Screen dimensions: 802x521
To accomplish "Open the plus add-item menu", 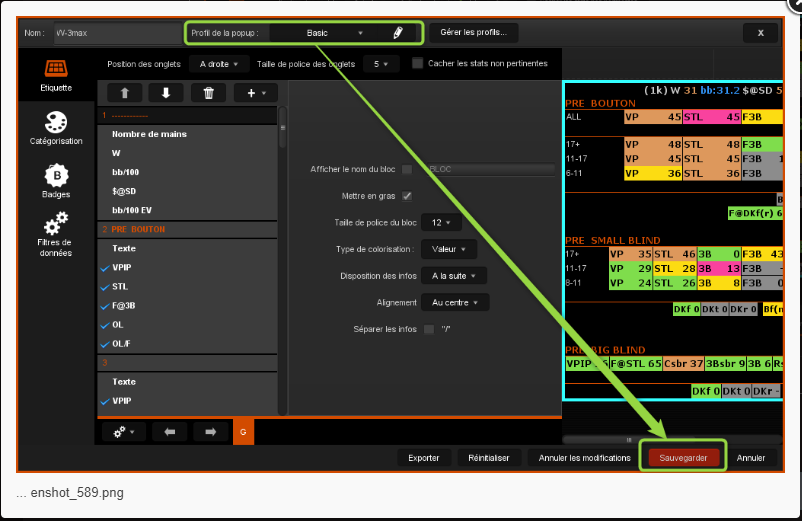I will pos(256,93).
